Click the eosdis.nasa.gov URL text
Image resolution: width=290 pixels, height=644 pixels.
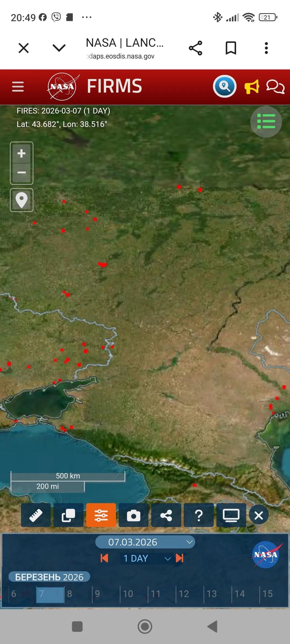[120, 56]
